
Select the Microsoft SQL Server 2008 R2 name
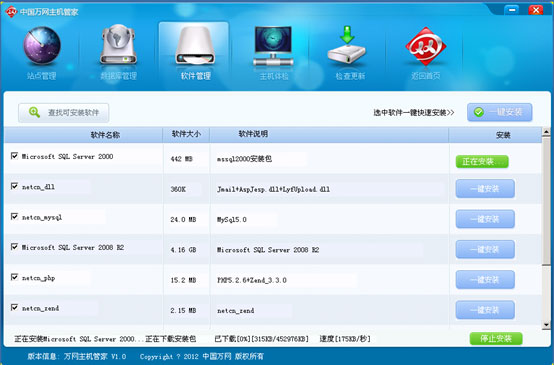coord(73,247)
